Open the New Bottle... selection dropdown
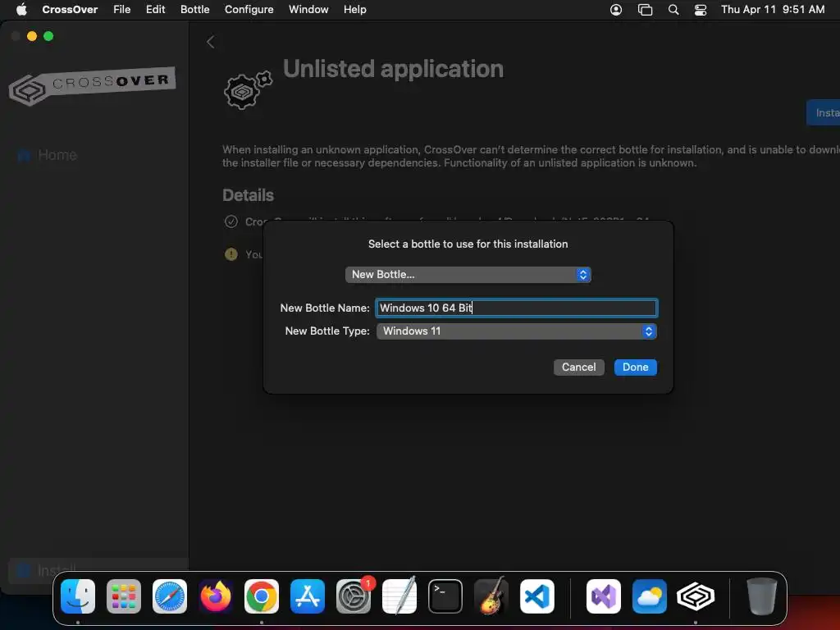 [x=468, y=274]
